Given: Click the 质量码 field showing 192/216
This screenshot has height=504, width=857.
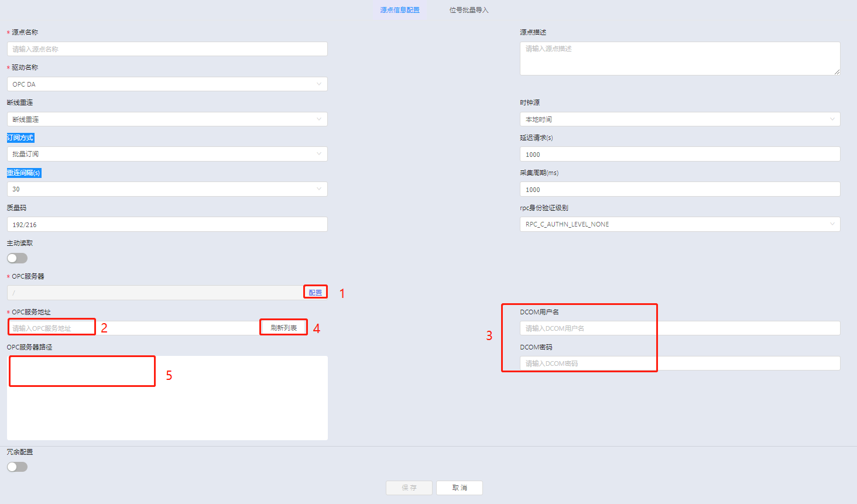Looking at the screenshot, I should 167,224.
